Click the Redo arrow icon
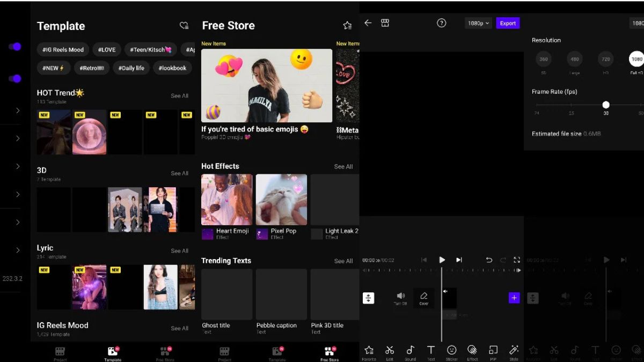This screenshot has height=362, width=644. pyautogui.click(x=503, y=260)
